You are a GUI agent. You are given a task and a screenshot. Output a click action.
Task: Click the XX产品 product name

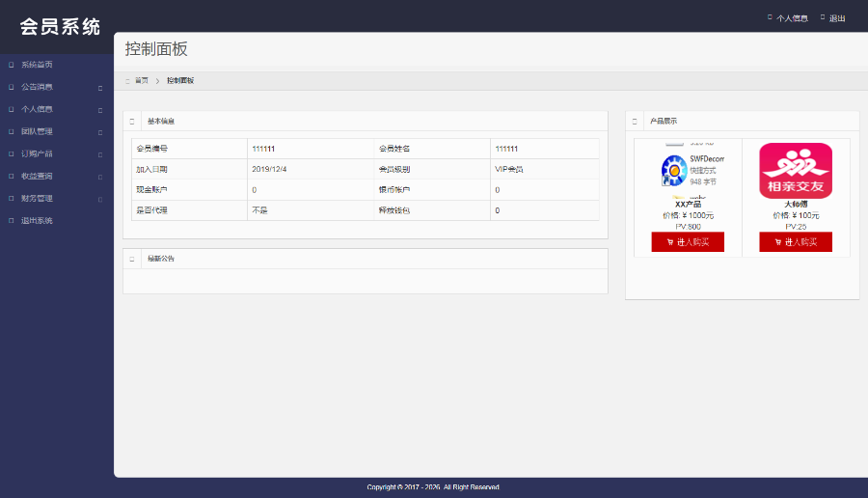[x=688, y=204]
